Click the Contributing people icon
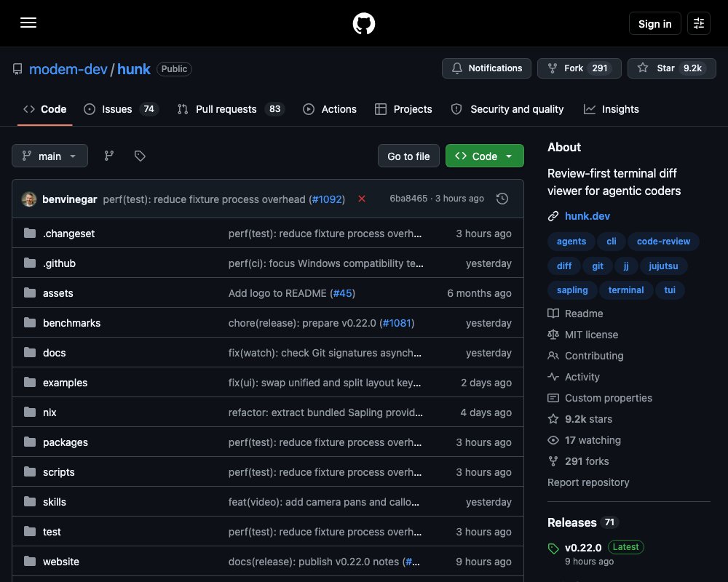 pyautogui.click(x=553, y=356)
